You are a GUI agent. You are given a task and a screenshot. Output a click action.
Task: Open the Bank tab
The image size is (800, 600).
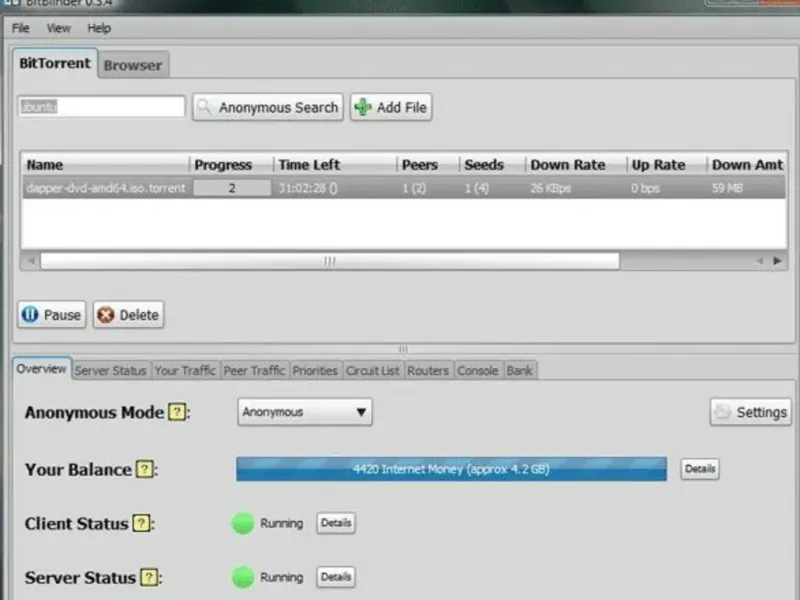tap(519, 370)
